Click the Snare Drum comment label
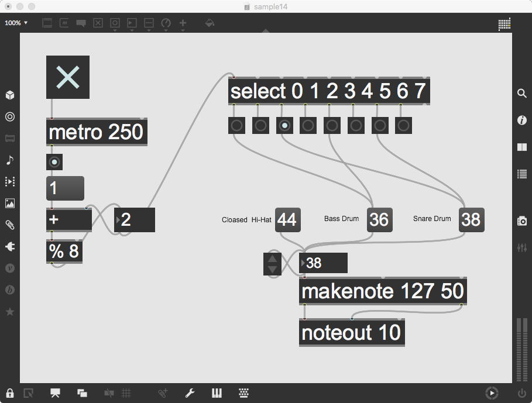Screen dimensions: 532x403 [x=432, y=219]
